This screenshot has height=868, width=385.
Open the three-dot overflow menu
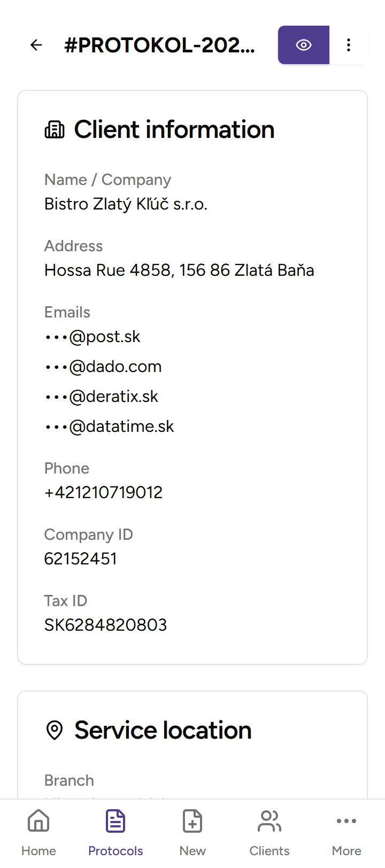pyautogui.click(x=349, y=45)
